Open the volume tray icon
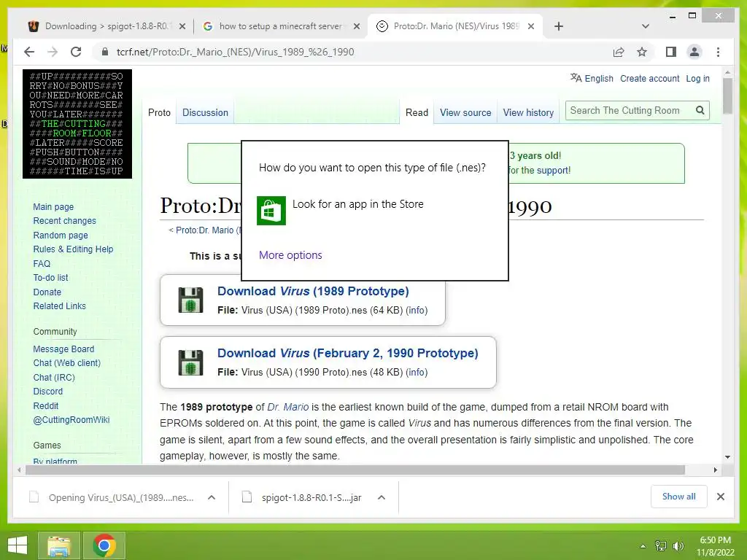This screenshot has height=560, width=747. (678, 546)
